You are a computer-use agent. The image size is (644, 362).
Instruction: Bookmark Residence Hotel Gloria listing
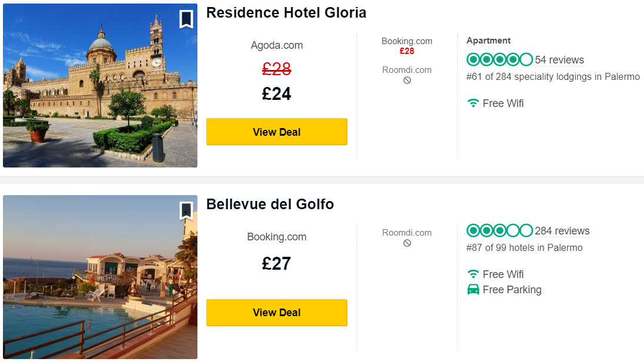(x=186, y=19)
